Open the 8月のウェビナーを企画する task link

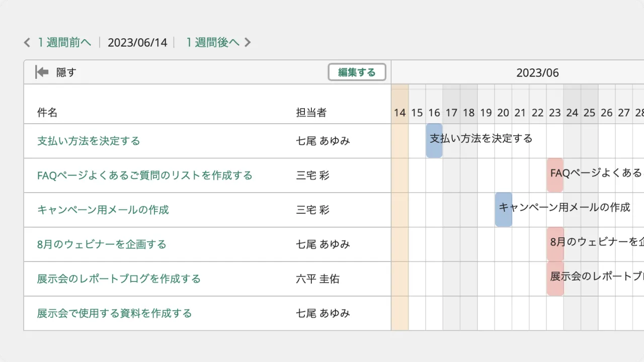tap(102, 244)
